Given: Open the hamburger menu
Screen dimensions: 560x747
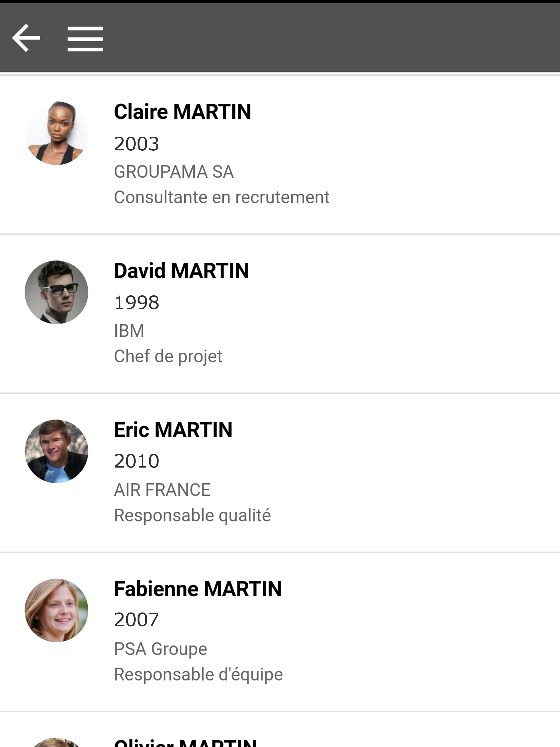Looking at the screenshot, I should (85, 39).
